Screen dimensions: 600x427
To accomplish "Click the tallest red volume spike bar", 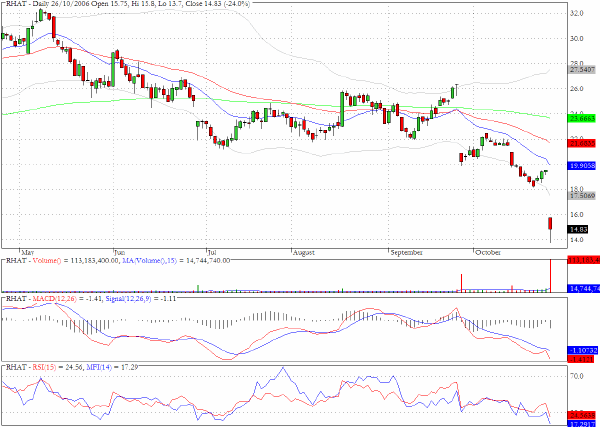I will [551, 276].
